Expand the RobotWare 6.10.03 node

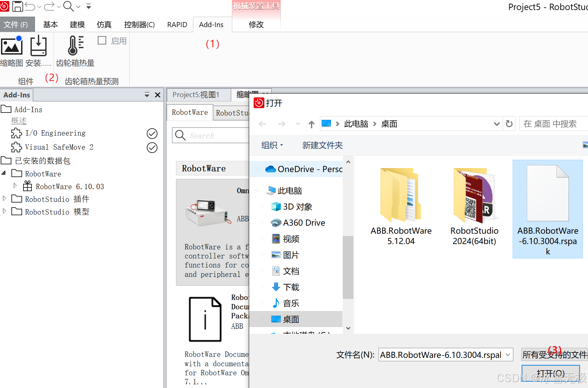click(x=15, y=185)
